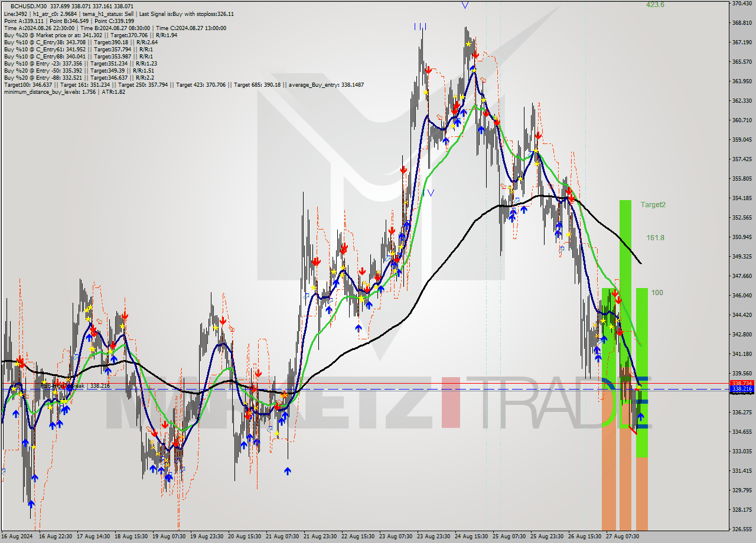This screenshot has width=756, height=543.
Task: Click the 'minimum_distance_buy_levels: 1.756' line
Action: (64, 91)
